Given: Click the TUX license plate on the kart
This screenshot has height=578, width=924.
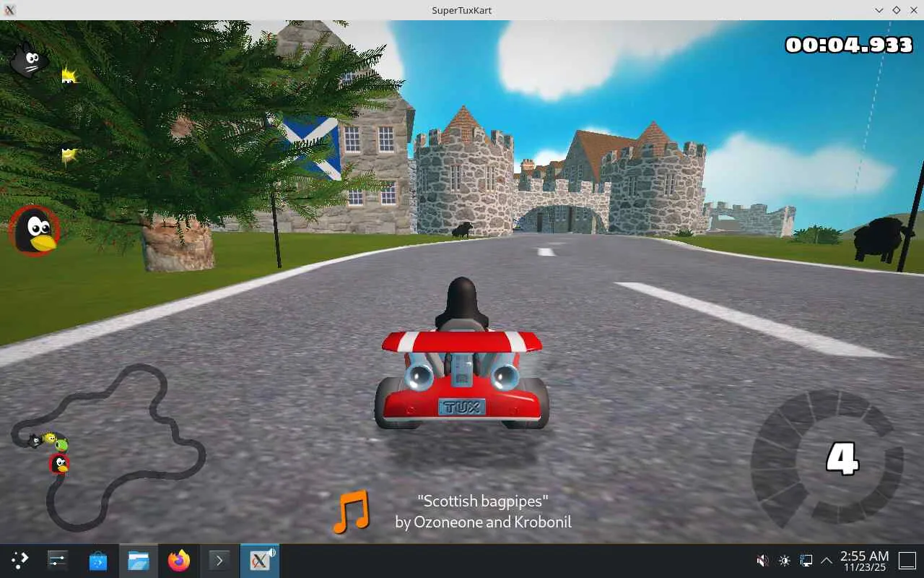Looking at the screenshot, I should pyautogui.click(x=462, y=407).
